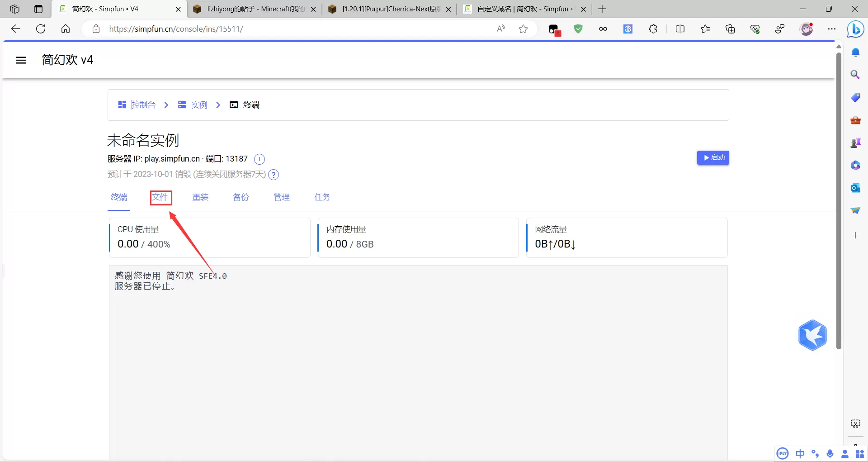Open browser essentials heart icon
868x462 pixels.
pos(755,29)
